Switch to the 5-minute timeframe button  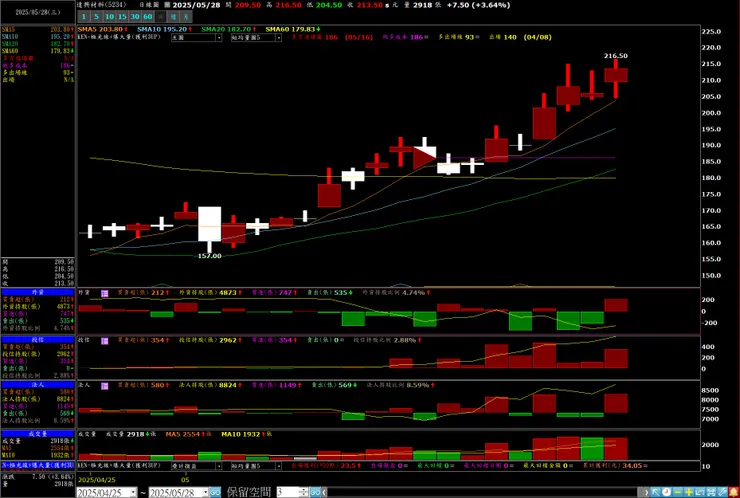[x=96, y=17]
